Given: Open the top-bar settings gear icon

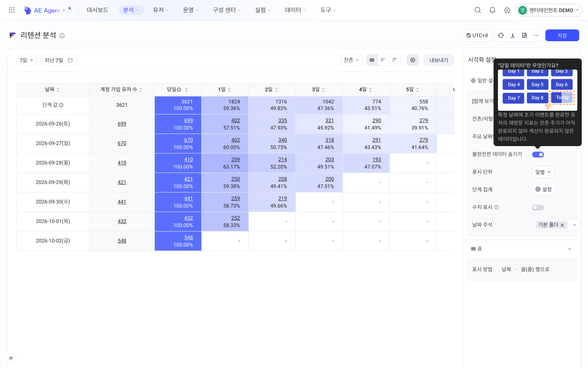Looking at the screenshot, I should [507, 10].
